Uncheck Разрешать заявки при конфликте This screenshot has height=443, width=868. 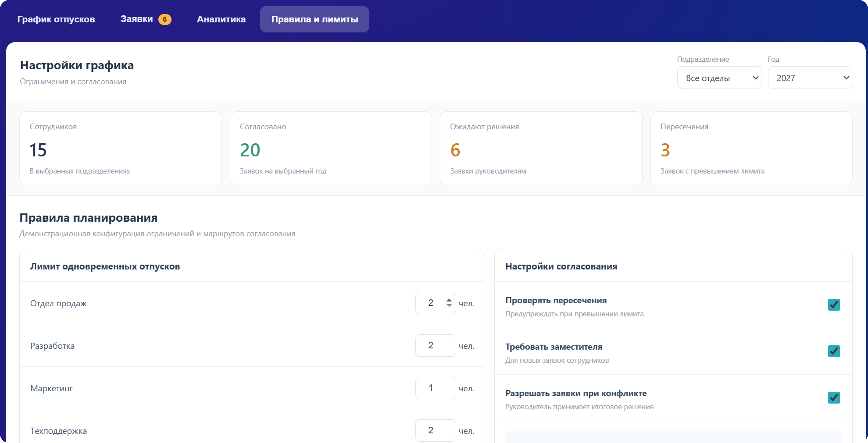(x=834, y=397)
